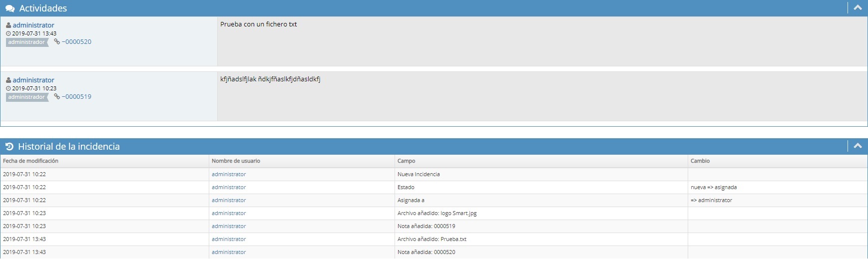
Task: Collapse the Actividades panel
Action: click(858, 8)
